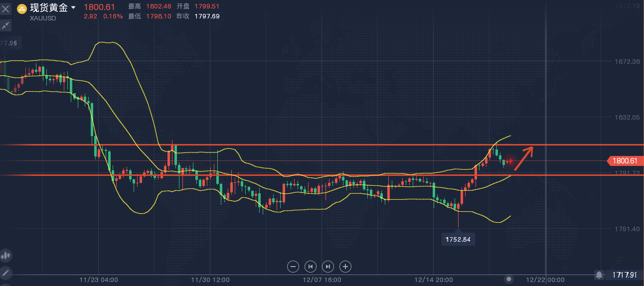Click the 昨收 value 1797.69
644x286 pixels.
pos(207,16)
